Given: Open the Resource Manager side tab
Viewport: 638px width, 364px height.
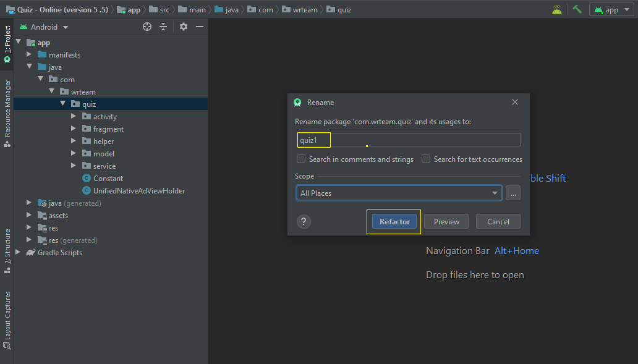Looking at the screenshot, I should coord(7,114).
